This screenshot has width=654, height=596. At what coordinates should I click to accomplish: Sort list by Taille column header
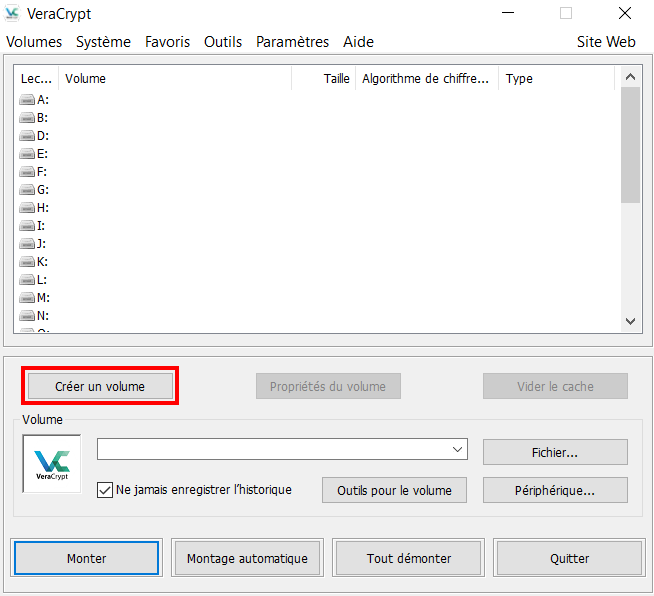coord(323,79)
